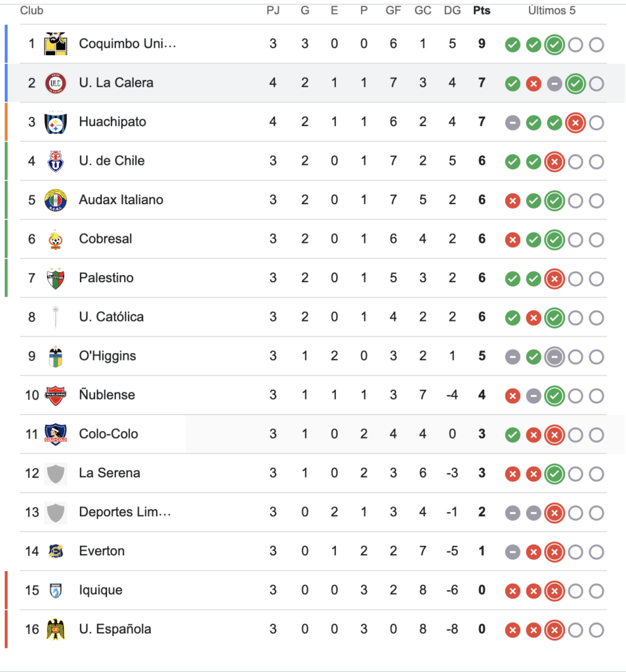Open the U. Católica team name

coord(112,317)
